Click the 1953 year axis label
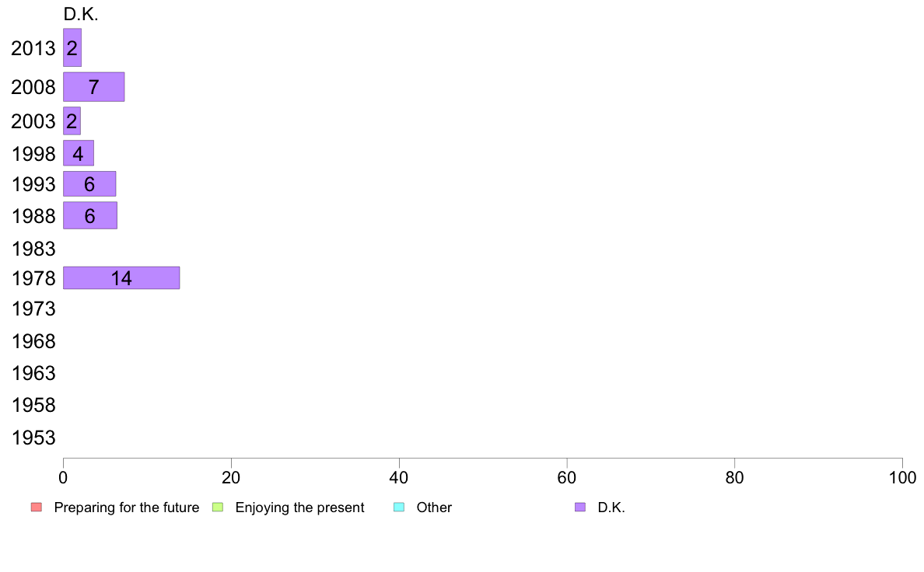This screenshot has height=572, width=924. (x=33, y=438)
